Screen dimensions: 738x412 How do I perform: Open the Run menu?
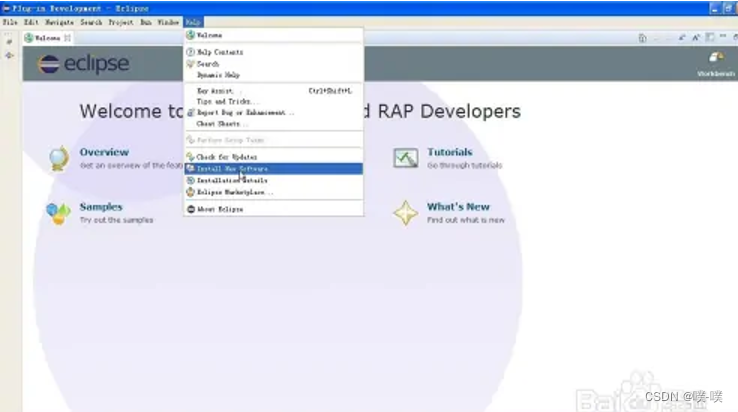(x=146, y=22)
